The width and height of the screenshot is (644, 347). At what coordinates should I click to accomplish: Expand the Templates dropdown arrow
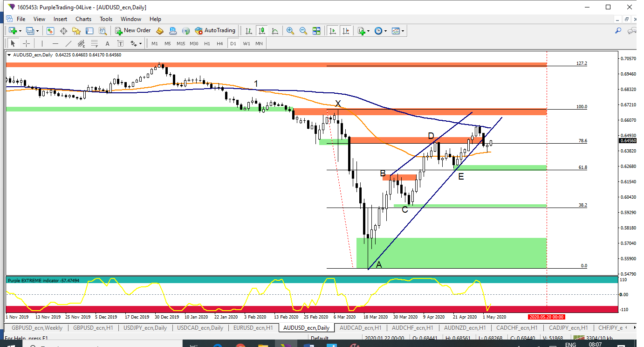coord(403,31)
